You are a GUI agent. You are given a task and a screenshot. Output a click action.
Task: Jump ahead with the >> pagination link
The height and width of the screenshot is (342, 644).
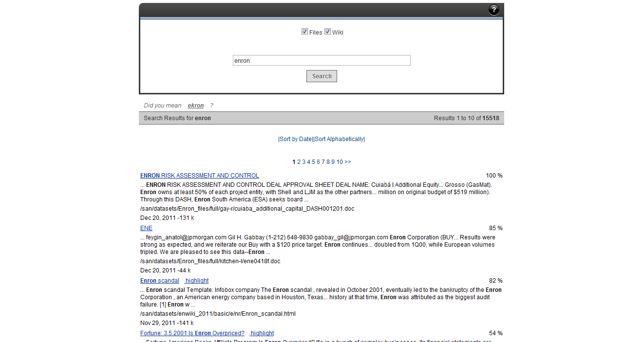pos(348,162)
